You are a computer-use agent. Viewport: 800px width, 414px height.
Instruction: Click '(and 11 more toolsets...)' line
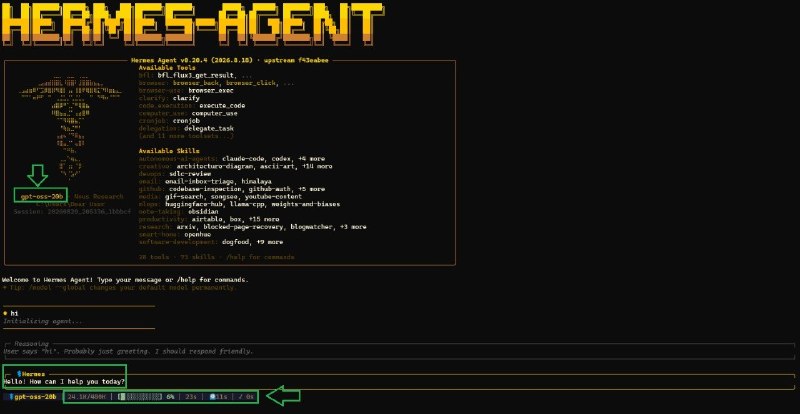[x=186, y=136]
